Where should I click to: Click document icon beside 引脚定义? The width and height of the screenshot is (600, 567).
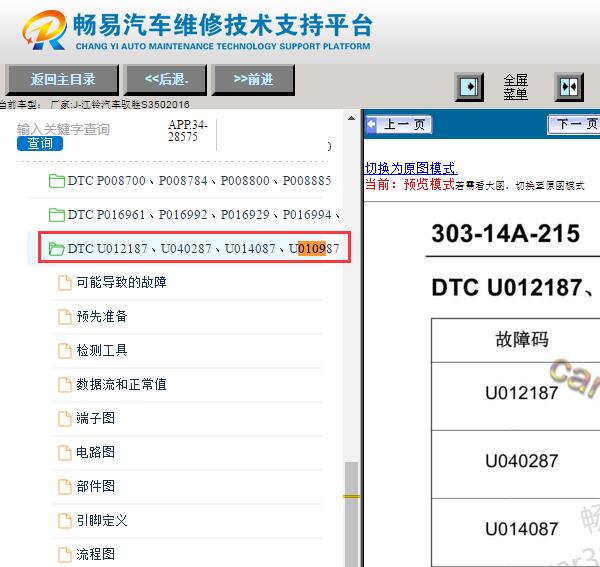65,521
